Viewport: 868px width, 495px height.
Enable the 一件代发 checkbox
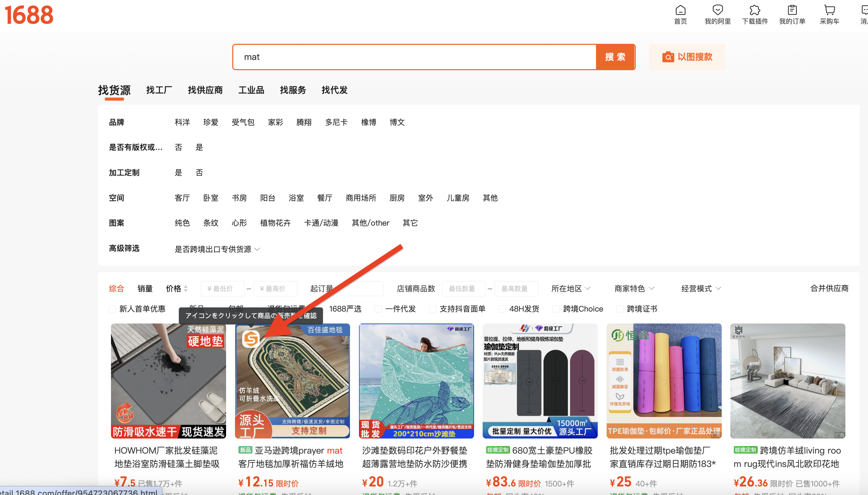(x=378, y=309)
